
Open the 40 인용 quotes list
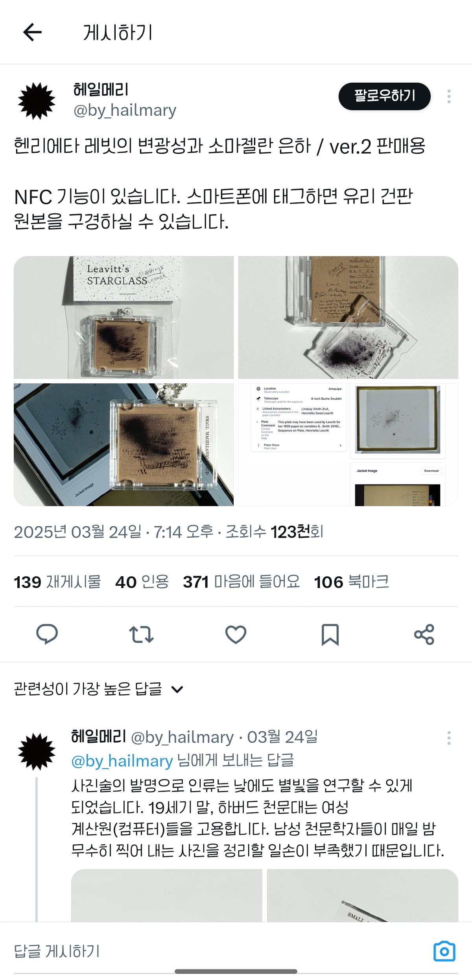(x=142, y=582)
